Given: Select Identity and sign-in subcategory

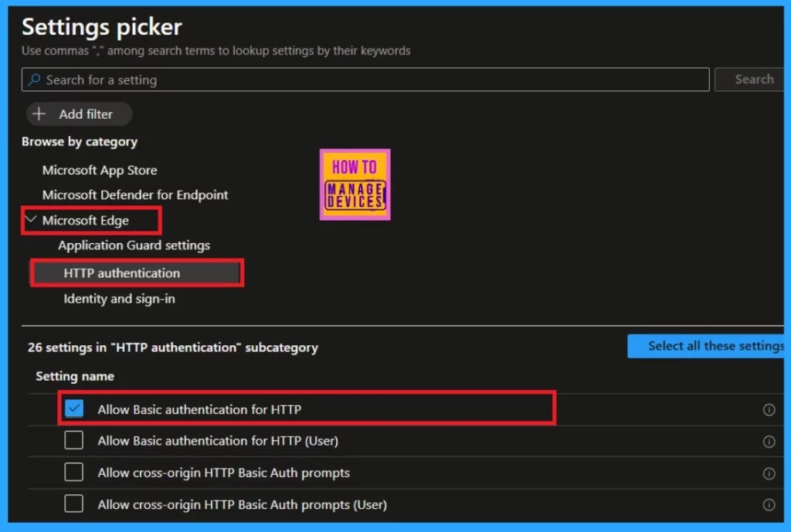Looking at the screenshot, I should click(119, 299).
